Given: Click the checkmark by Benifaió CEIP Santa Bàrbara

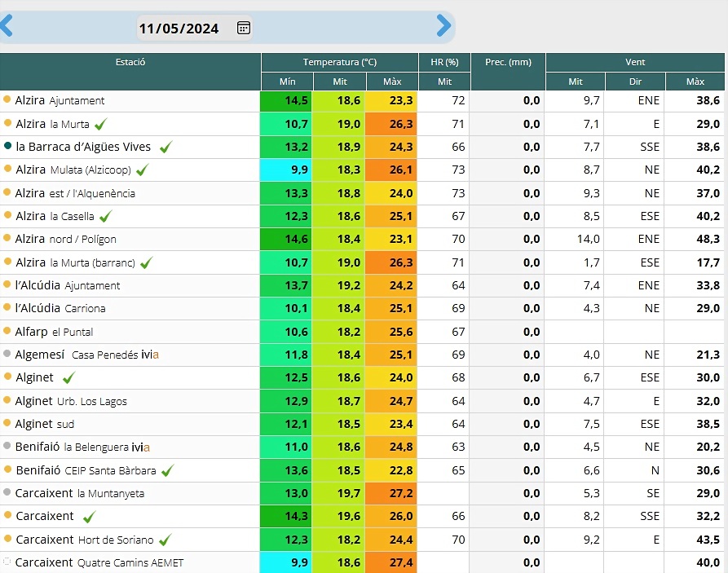Looking at the screenshot, I should coord(168,470).
